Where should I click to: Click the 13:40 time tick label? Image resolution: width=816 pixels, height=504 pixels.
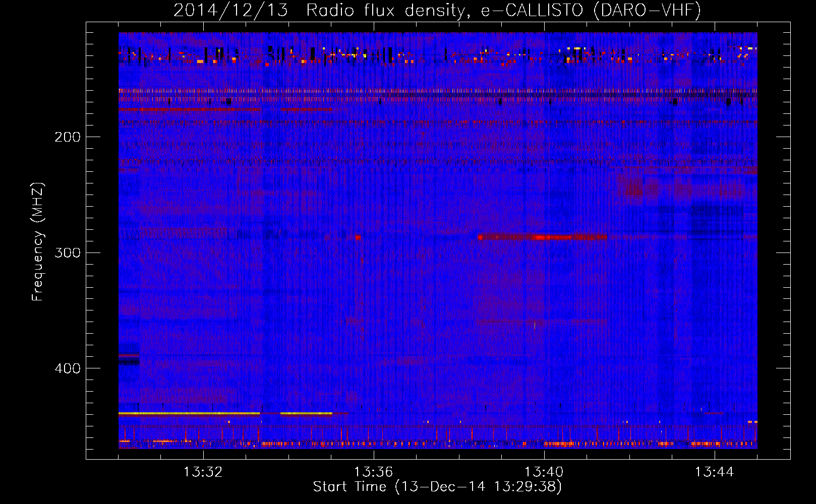tap(544, 472)
